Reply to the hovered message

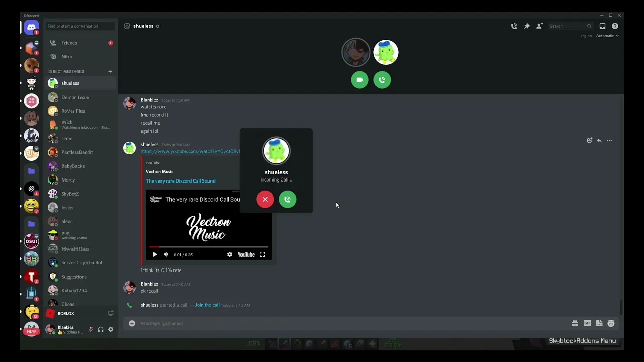(599, 141)
